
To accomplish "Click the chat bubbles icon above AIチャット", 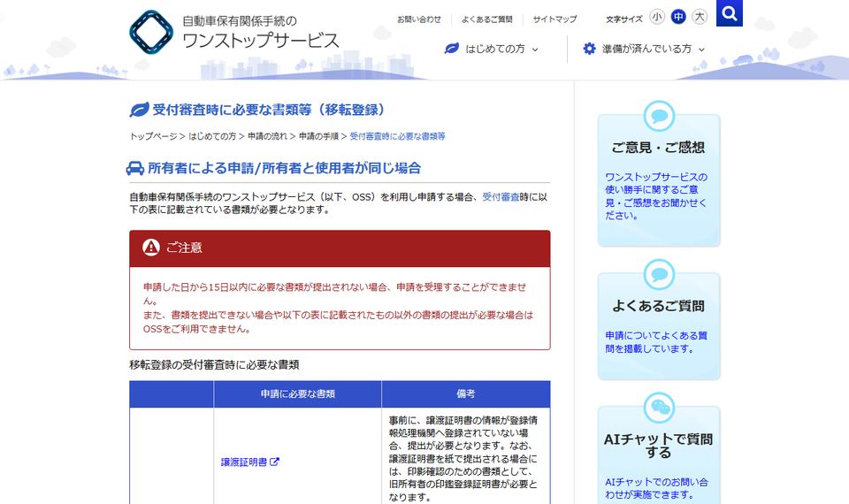I will 659,408.
